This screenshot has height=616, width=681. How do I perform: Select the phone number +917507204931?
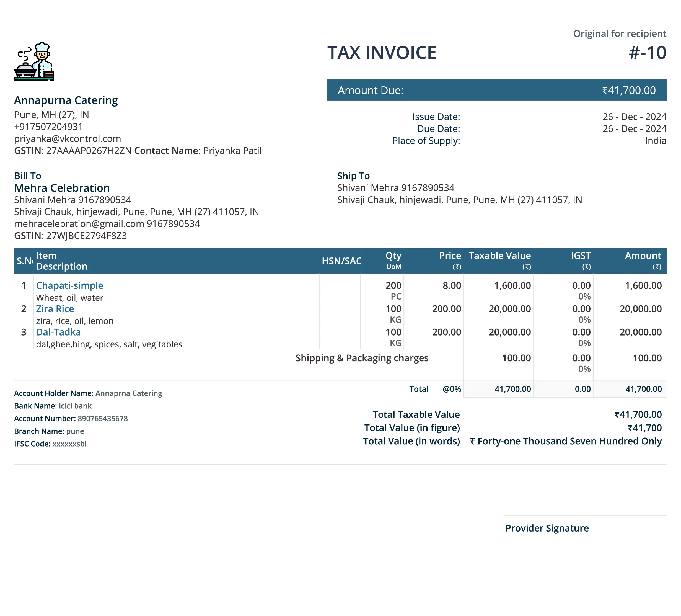(48, 127)
